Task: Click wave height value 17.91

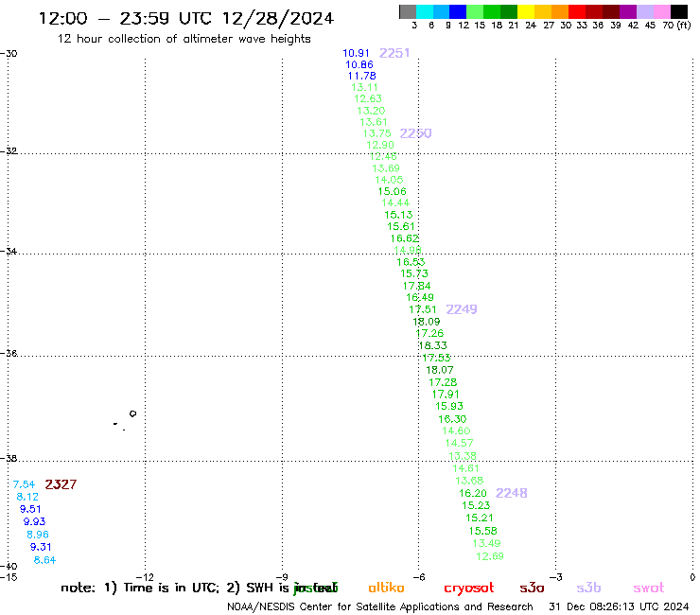Action: (x=446, y=395)
